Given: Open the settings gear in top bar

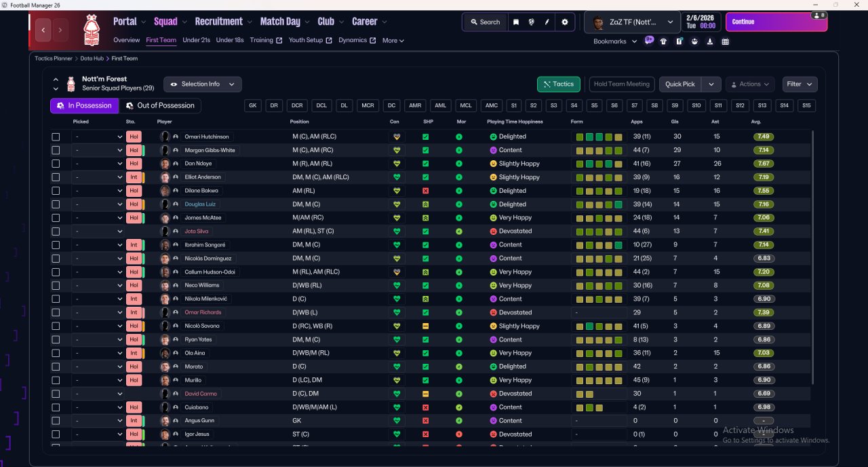Looking at the screenshot, I should click(564, 22).
